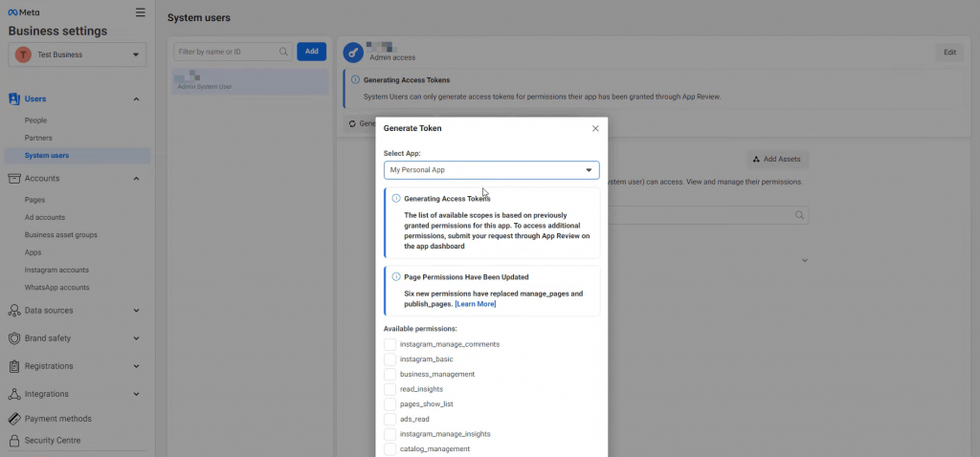Collapse the Accounts section
Screen dimensions: 980x457
pyautogui.click(x=136, y=179)
